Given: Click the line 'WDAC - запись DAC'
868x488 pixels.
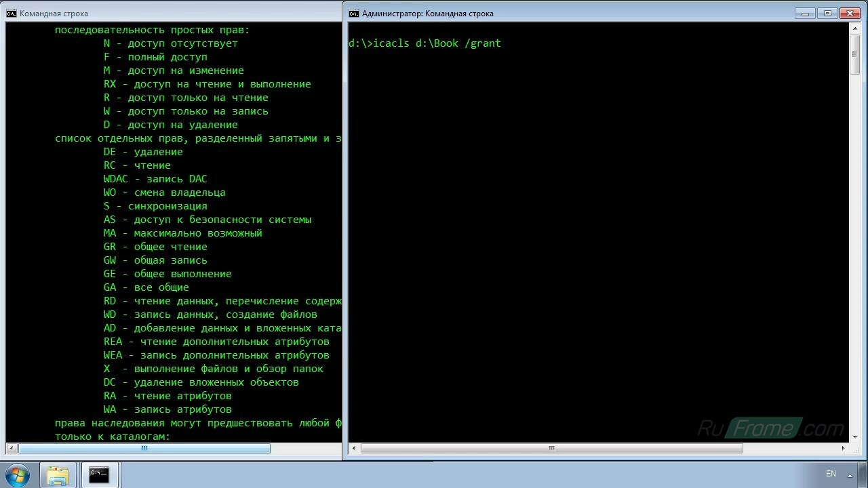Looking at the screenshot, I should click(x=155, y=179).
